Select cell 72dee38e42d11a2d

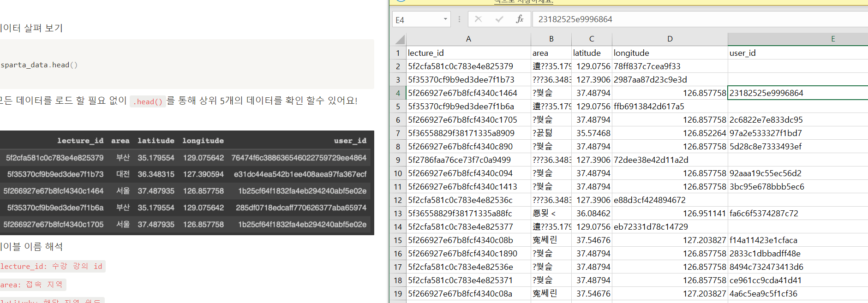point(670,160)
